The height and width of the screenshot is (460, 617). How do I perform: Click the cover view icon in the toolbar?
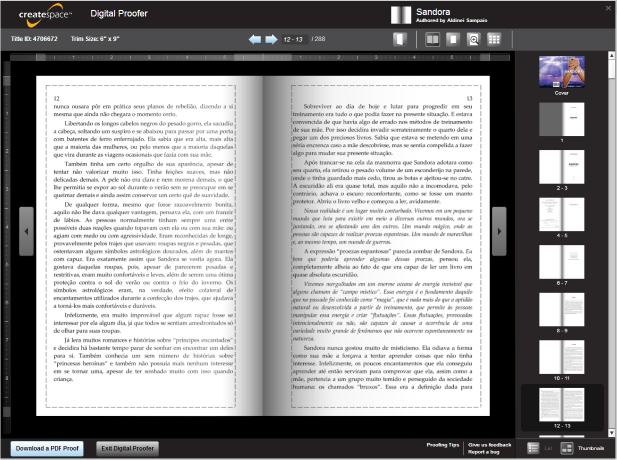(399, 40)
